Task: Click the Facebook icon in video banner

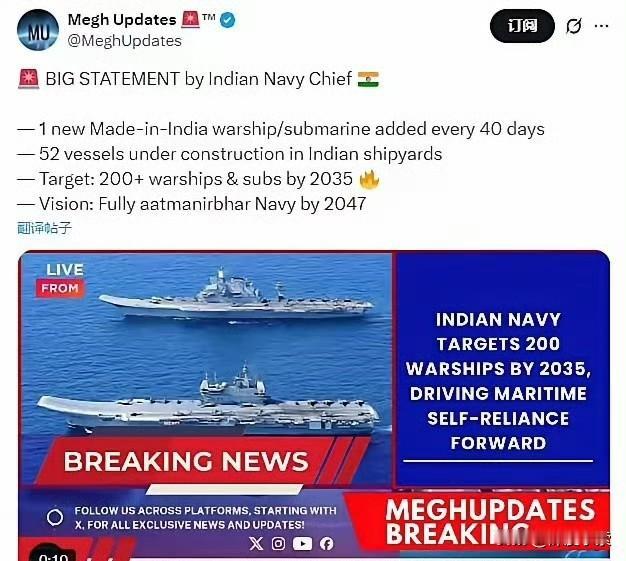Action: (x=327, y=543)
